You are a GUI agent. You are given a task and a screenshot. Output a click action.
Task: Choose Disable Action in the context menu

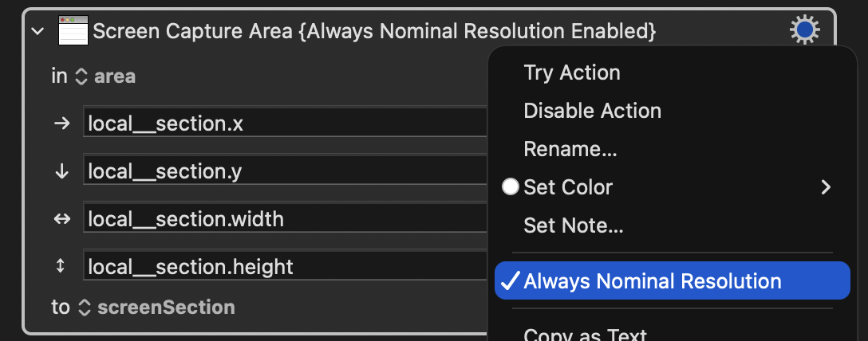[x=592, y=111]
